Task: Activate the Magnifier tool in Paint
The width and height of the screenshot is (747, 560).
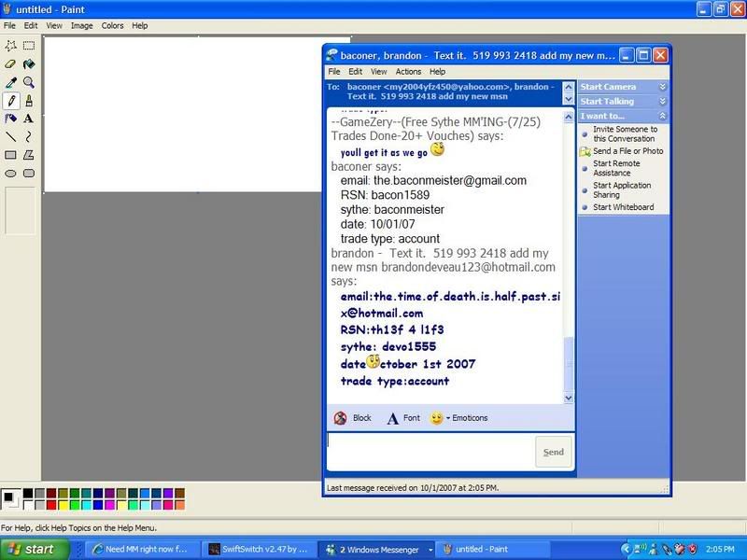Action: (x=29, y=82)
